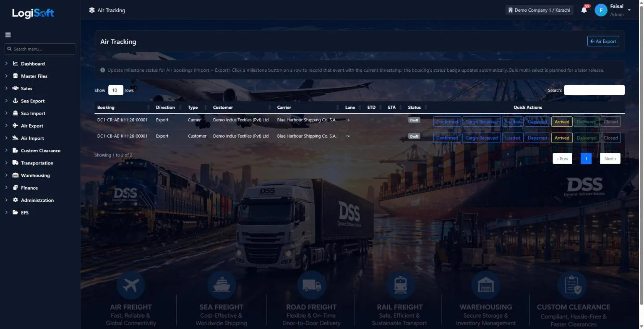Screen dimensions: 644x329
Task: Open the Warehousing sidebar menu
Action: (x=35, y=175)
